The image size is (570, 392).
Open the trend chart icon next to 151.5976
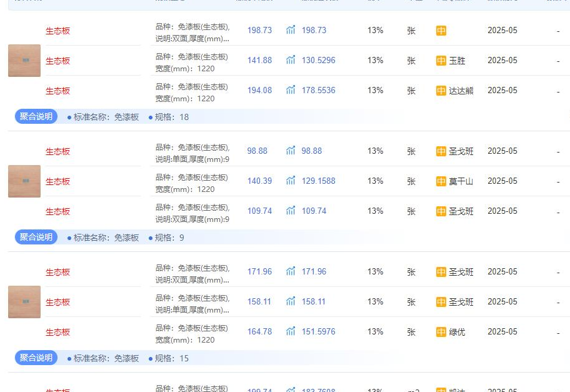(x=291, y=331)
